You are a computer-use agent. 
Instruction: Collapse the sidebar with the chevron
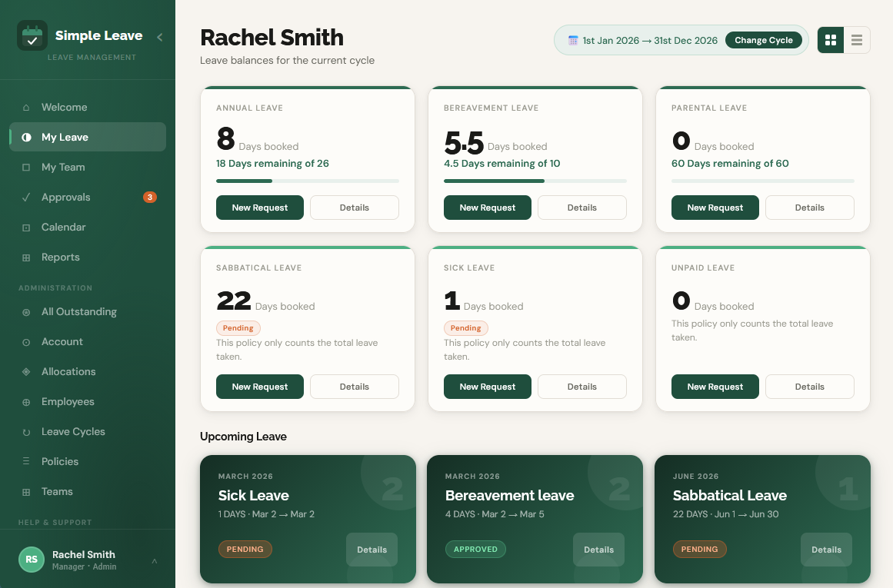coord(159,36)
